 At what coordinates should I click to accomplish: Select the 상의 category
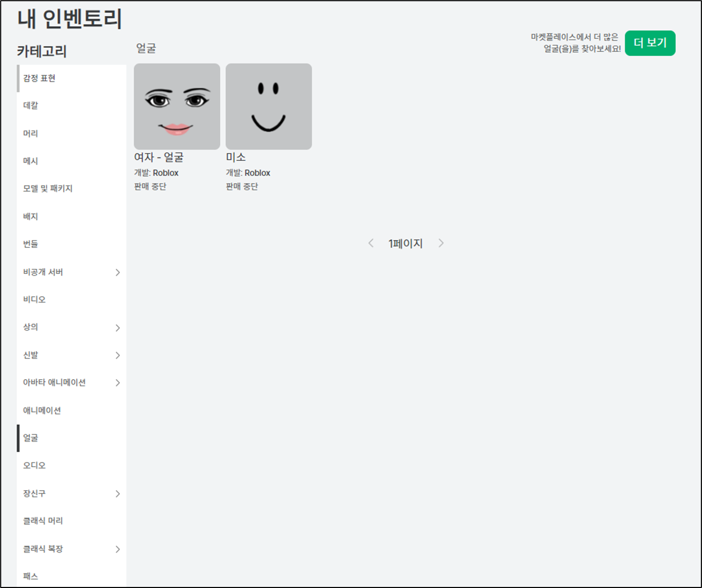click(x=72, y=327)
